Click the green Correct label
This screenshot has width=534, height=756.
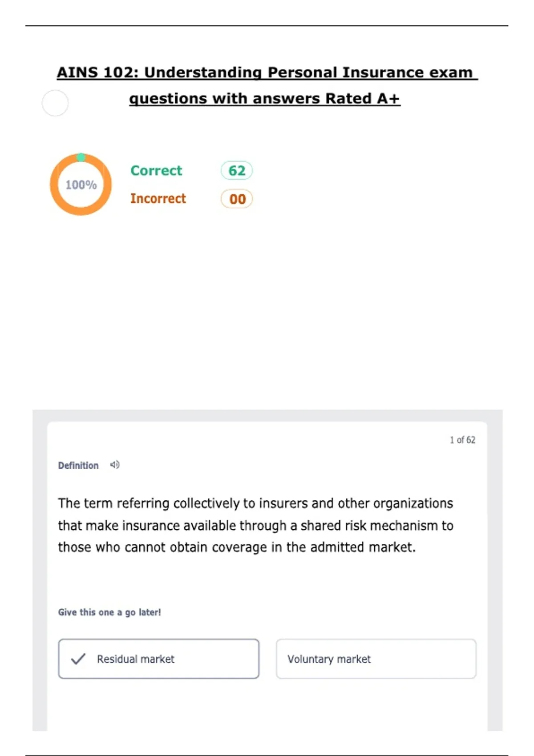[156, 170]
